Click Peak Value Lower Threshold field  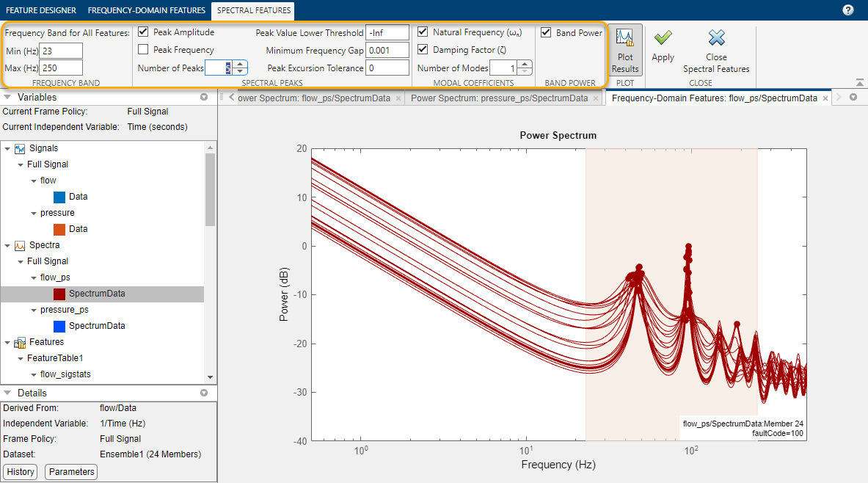click(x=387, y=33)
